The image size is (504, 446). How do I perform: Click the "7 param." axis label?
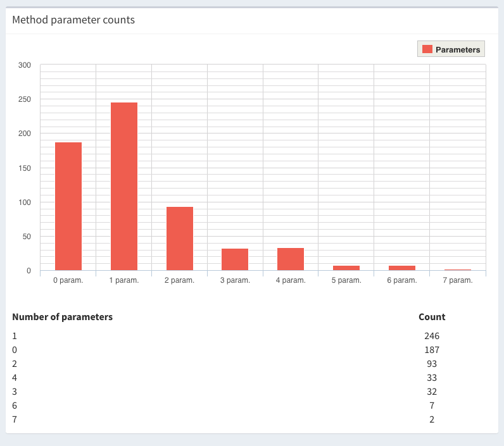click(458, 280)
